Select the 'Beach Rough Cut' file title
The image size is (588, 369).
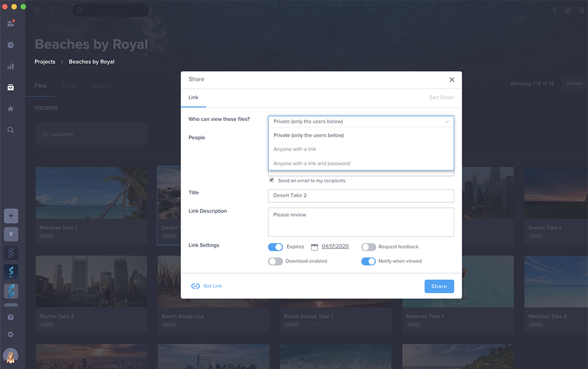point(183,316)
